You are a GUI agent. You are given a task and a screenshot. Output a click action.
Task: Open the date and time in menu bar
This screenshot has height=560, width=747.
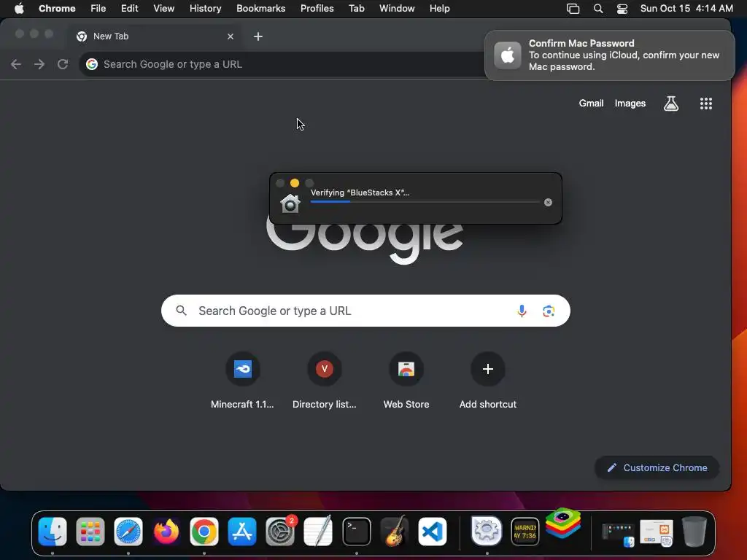point(686,9)
